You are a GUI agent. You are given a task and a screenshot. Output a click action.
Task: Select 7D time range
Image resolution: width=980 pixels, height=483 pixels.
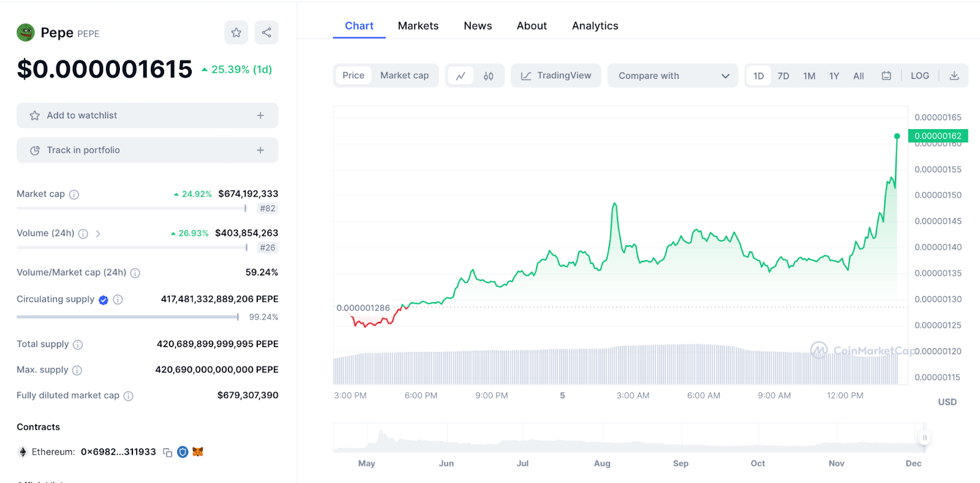pyautogui.click(x=783, y=76)
